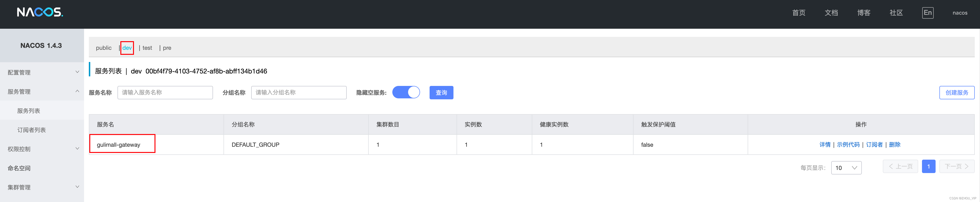Open 博客 in the top navigation
The width and height of the screenshot is (980, 202).
[x=863, y=13]
